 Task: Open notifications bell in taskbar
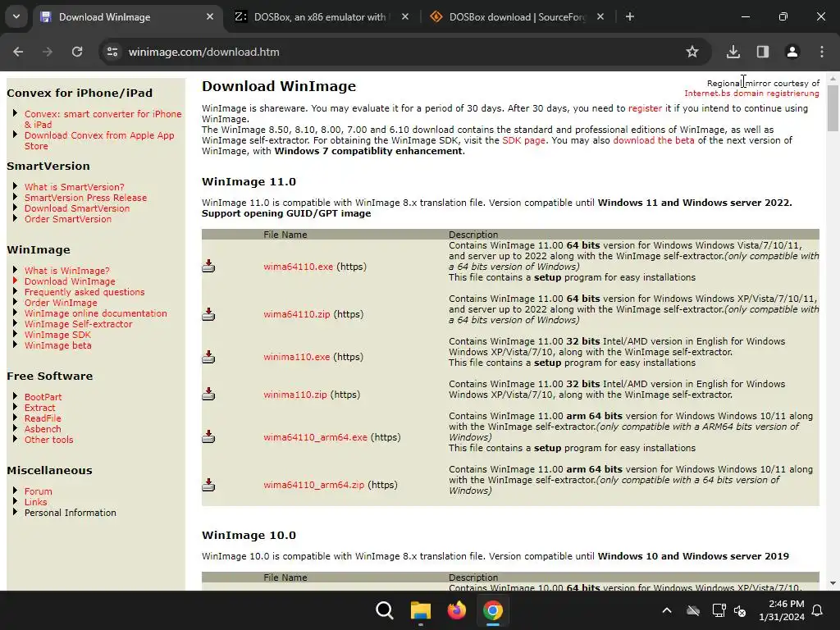click(818, 610)
